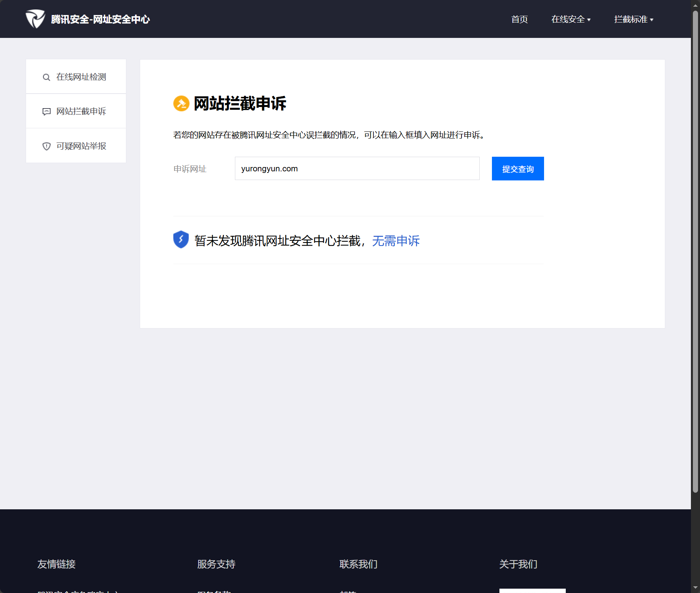This screenshot has height=593, width=700.
Task: Open 在线网址检测 in the sidebar
Action: [76, 77]
